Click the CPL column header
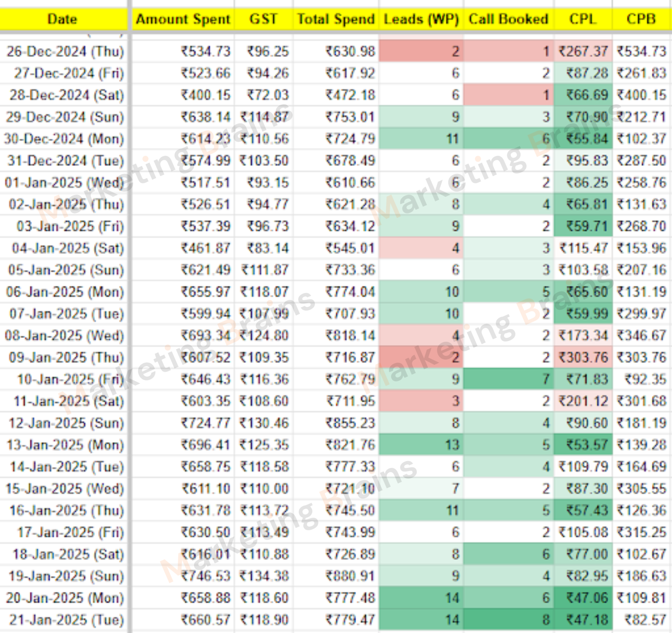 pyautogui.click(x=583, y=19)
